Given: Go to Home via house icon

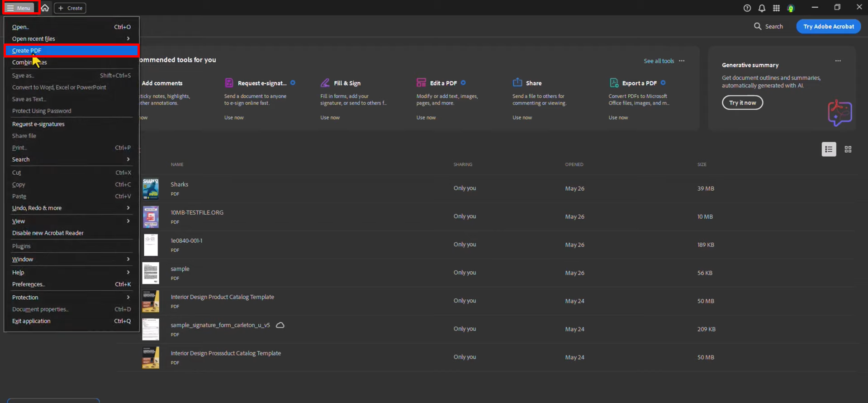Looking at the screenshot, I should coord(45,8).
